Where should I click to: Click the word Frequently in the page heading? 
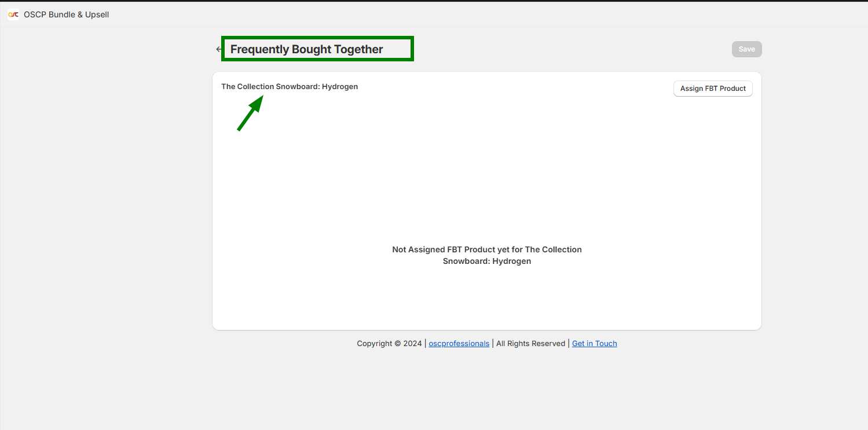point(259,49)
